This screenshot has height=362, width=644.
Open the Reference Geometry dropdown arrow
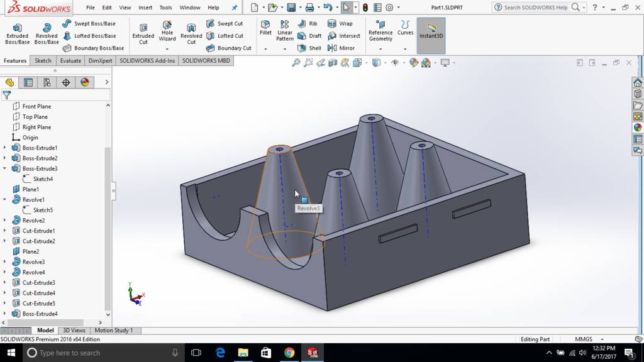click(x=380, y=49)
